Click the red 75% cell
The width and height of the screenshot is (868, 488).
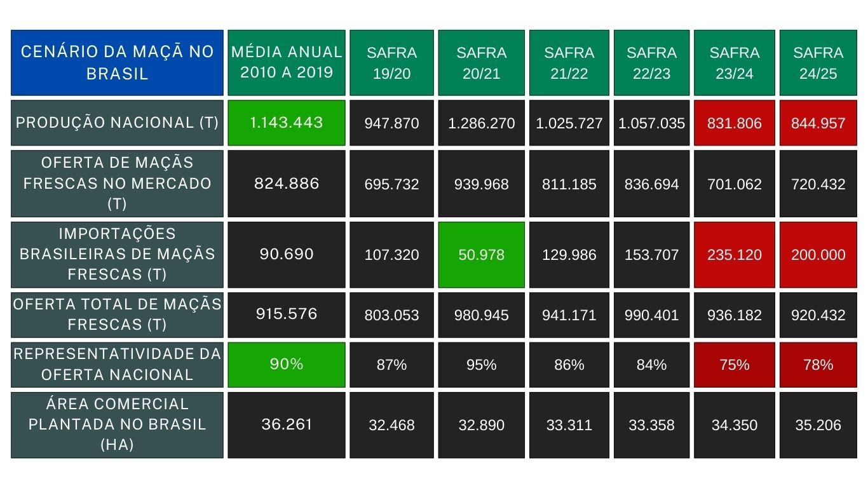[x=735, y=365]
